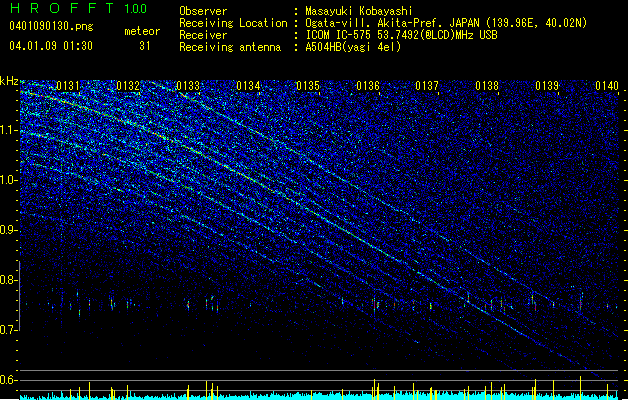Click the Receiver label
The width and height of the screenshot is (629, 400).
203,35
